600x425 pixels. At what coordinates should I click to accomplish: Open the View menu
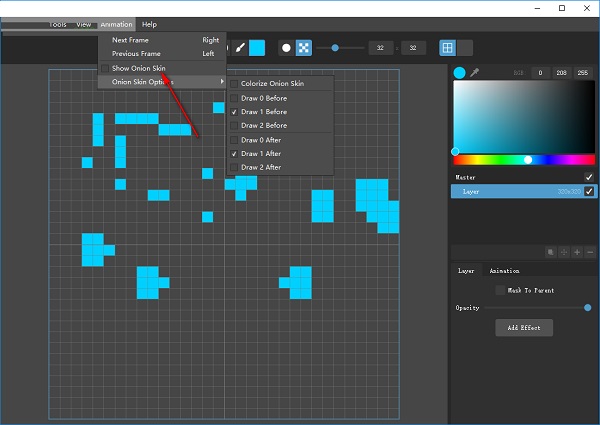coord(83,24)
